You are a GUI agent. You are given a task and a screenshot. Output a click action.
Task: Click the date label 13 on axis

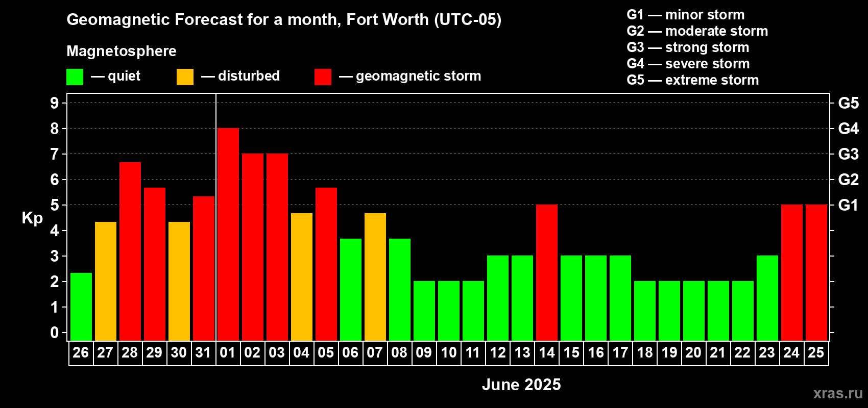tap(522, 352)
